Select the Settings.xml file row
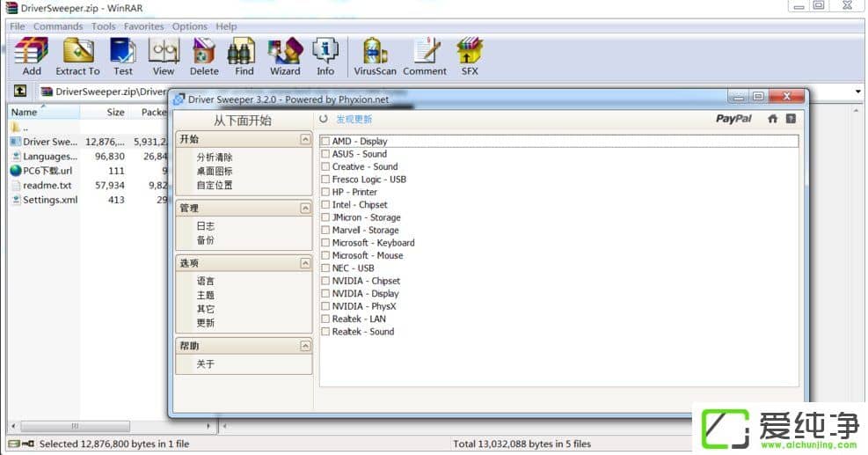This screenshot has height=455, width=868. pos(89,200)
